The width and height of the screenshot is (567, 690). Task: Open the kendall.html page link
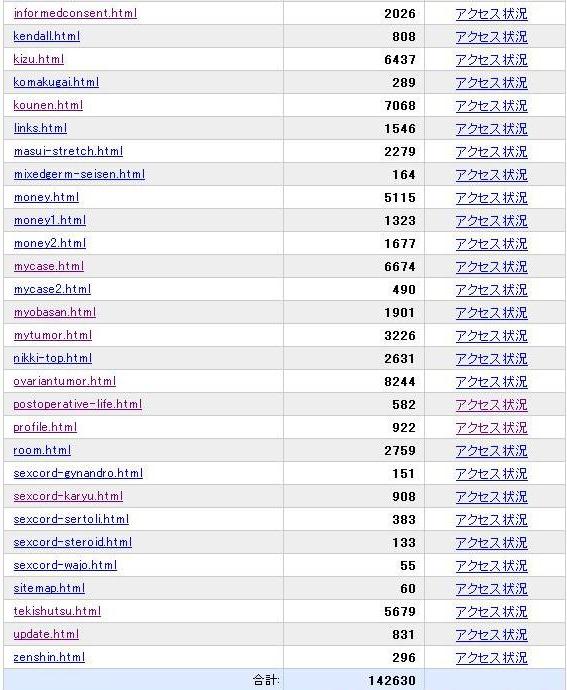point(47,36)
